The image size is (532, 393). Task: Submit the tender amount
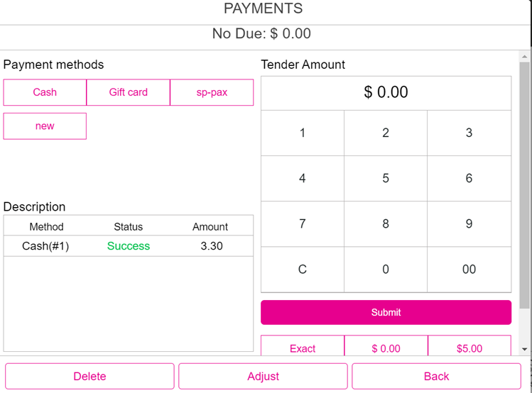(x=386, y=312)
